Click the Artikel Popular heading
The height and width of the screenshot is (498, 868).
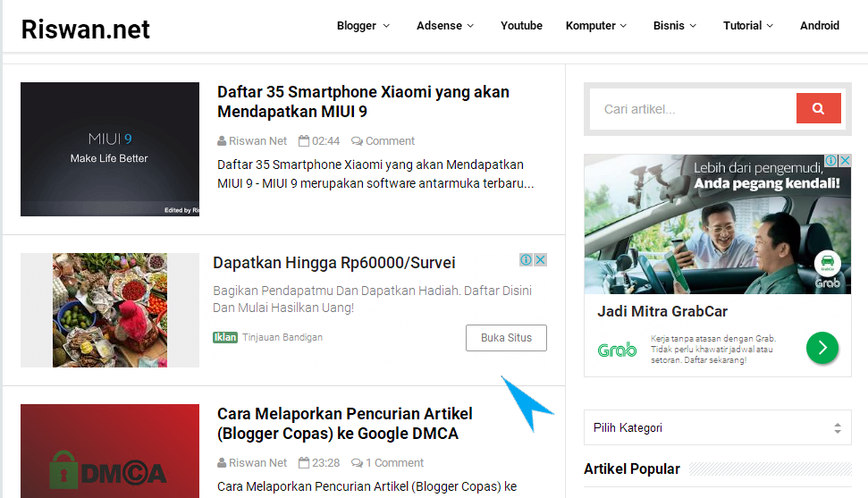coord(632,469)
